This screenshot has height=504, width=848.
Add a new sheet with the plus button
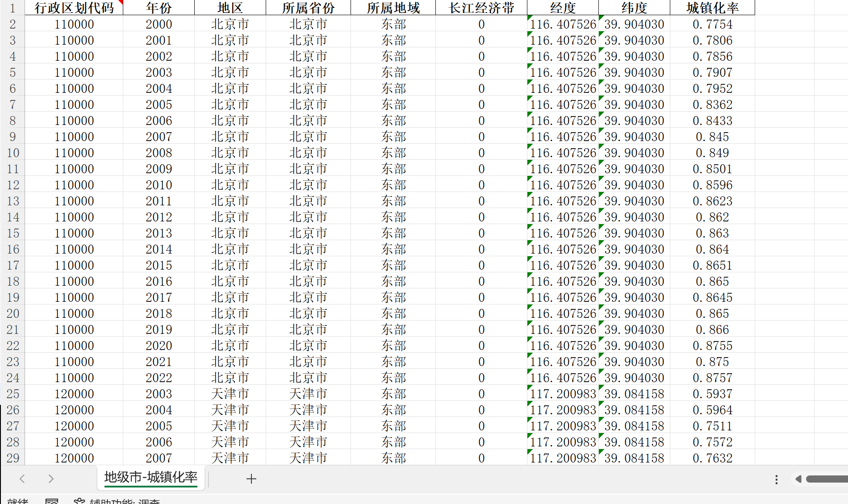(251, 479)
